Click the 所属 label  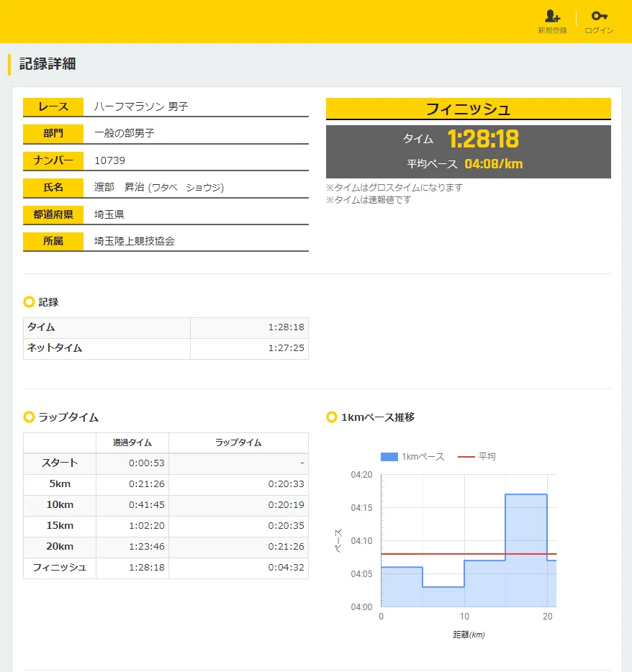53,241
